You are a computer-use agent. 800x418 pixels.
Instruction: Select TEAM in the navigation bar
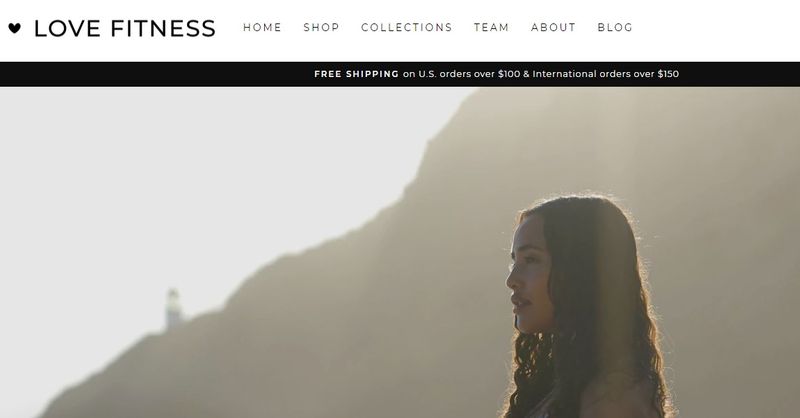click(491, 28)
